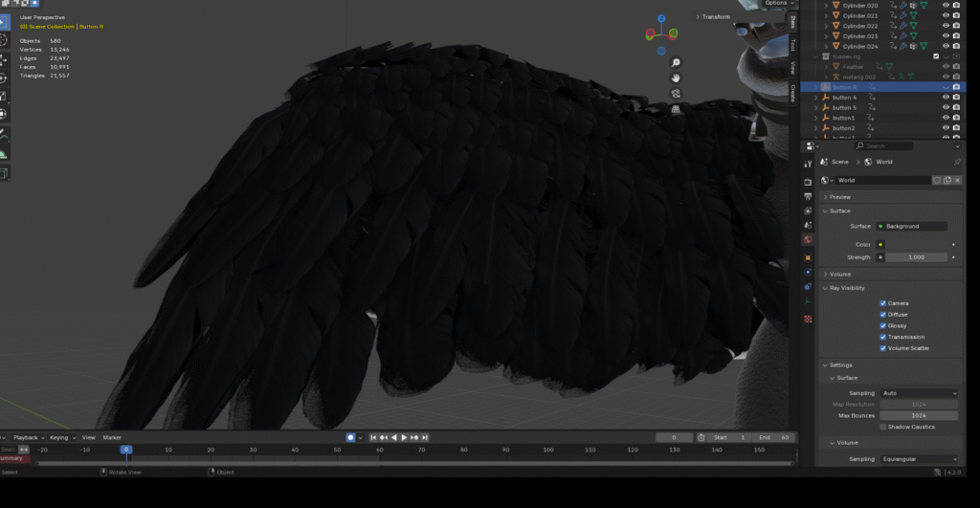Switch to orthographic grid view icon
The height and width of the screenshot is (508, 980).
tap(676, 109)
